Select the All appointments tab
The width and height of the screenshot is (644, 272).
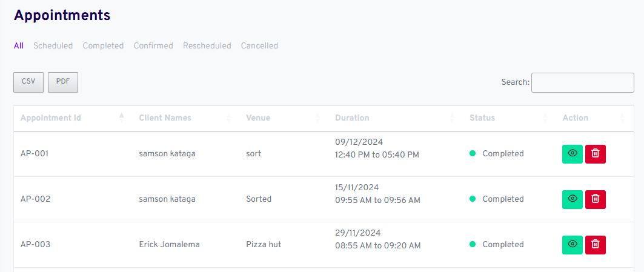coord(19,46)
